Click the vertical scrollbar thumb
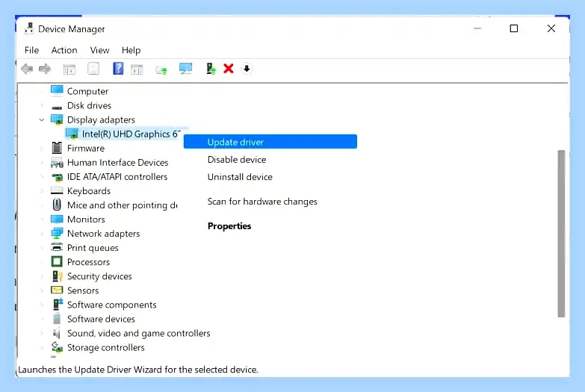The width and height of the screenshot is (585, 392). point(562,234)
